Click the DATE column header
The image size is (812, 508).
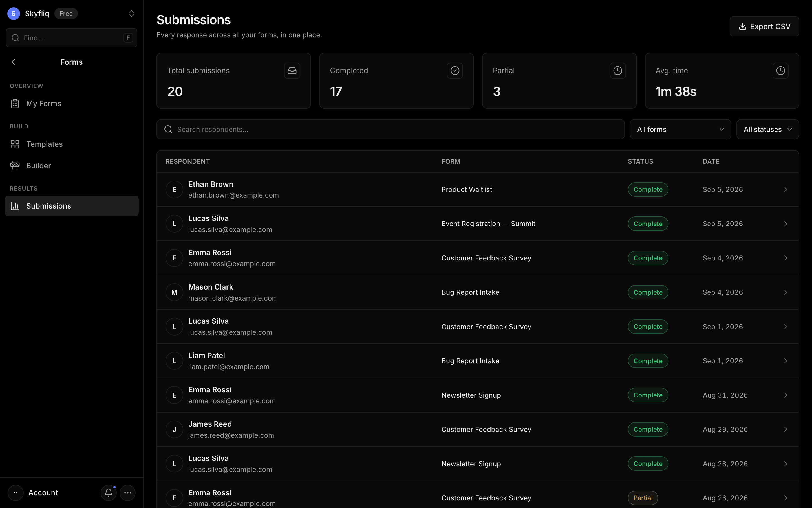[x=711, y=161]
